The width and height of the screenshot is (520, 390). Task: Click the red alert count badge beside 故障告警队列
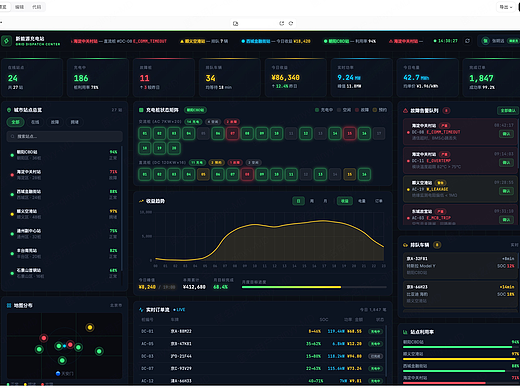coord(446,111)
